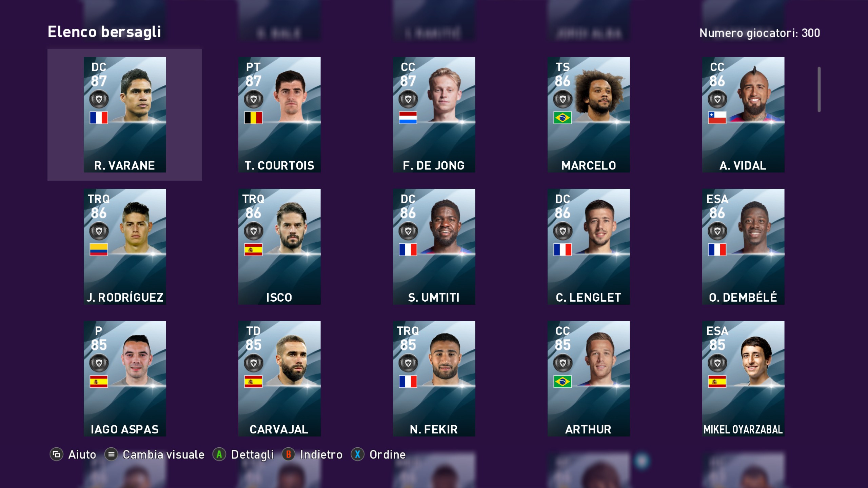868x488 pixels.
Task: Choose the S. Umtiti player card
Action: [x=434, y=246]
